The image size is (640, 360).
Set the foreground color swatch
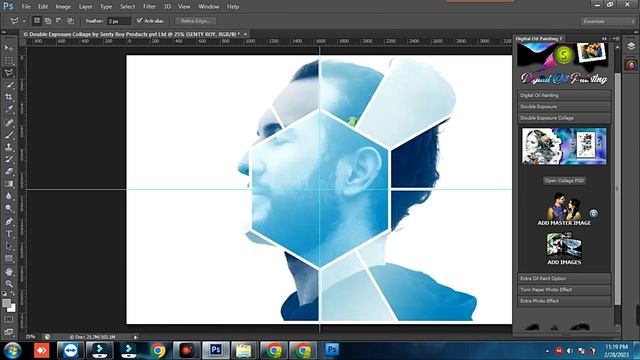(6, 303)
